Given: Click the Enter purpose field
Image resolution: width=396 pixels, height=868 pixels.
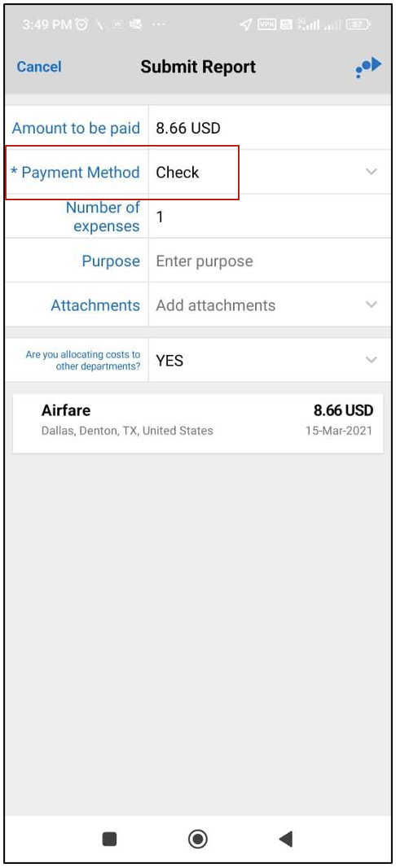Looking at the screenshot, I should [269, 261].
